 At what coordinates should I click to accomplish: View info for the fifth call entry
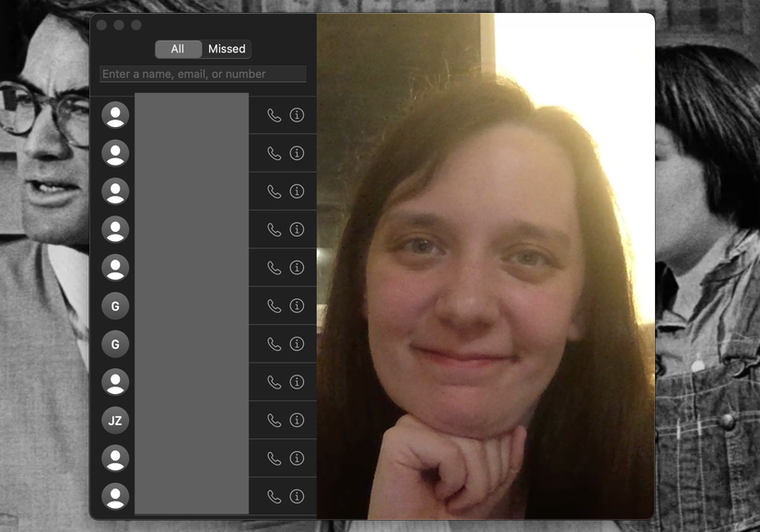point(296,268)
